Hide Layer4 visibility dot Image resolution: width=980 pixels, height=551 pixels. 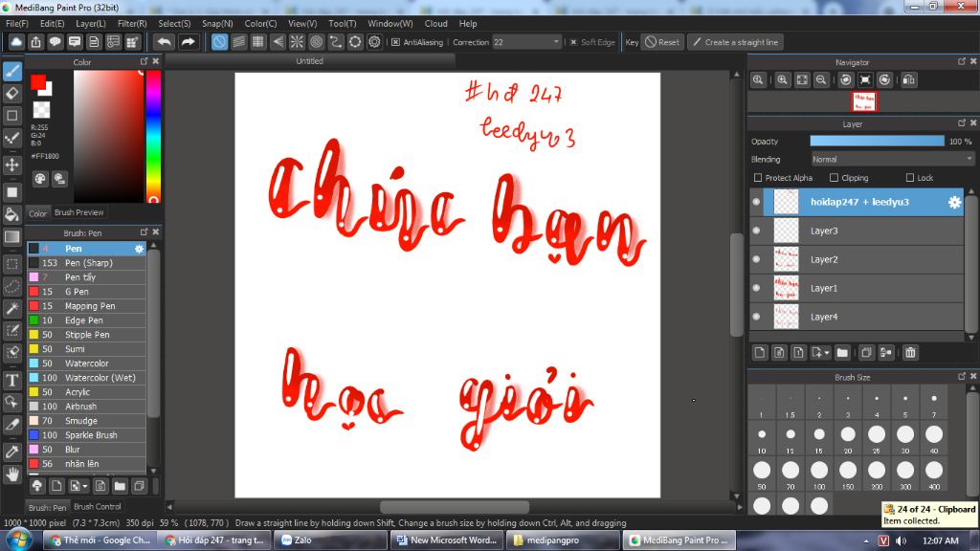click(x=756, y=317)
